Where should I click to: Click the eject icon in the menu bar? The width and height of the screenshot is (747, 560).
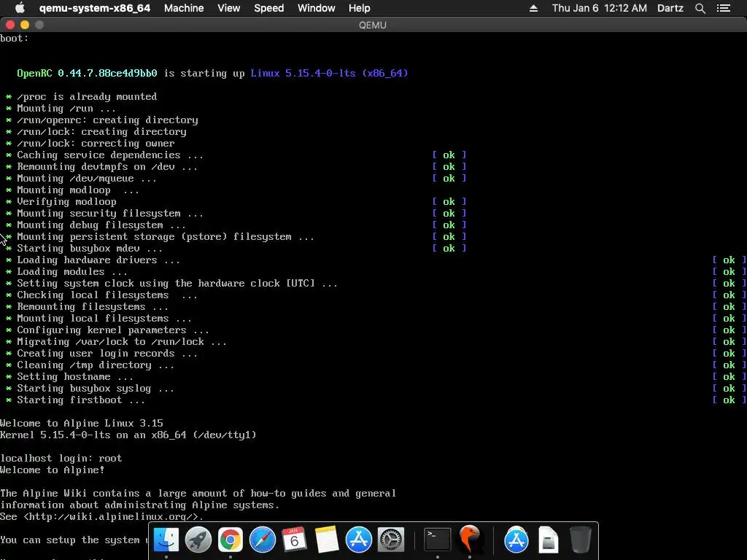point(533,8)
